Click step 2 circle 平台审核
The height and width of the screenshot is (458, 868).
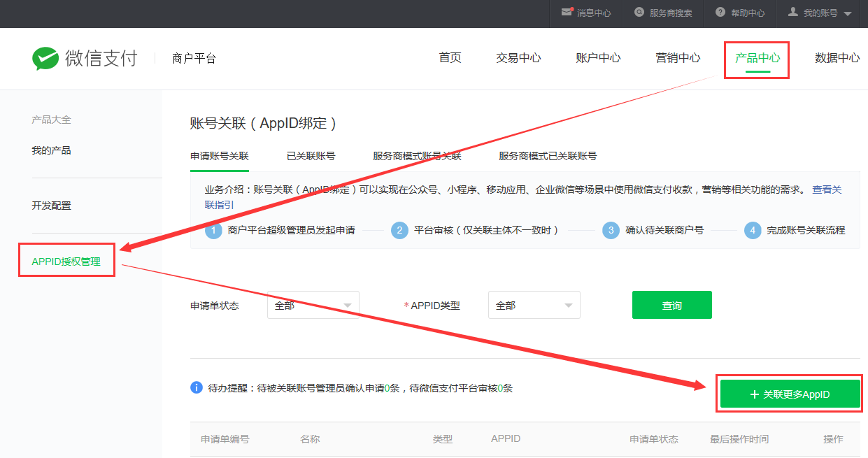[399, 230]
